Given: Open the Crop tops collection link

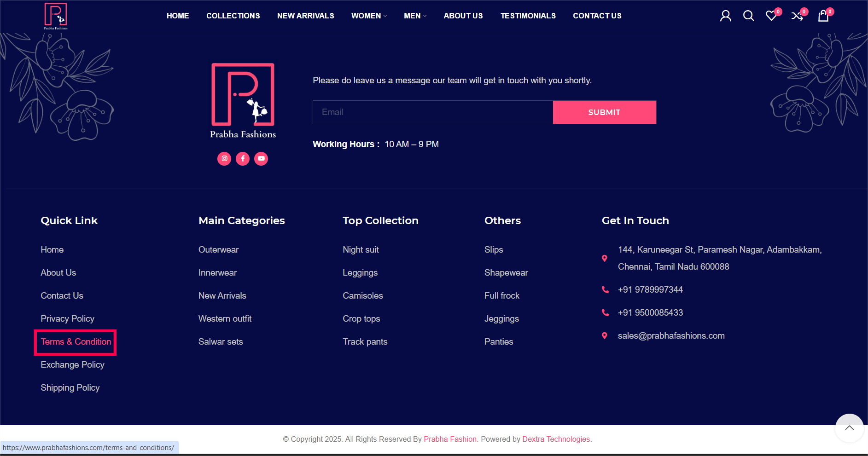Looking at the screenshot, I should click(x=361, y=319).
